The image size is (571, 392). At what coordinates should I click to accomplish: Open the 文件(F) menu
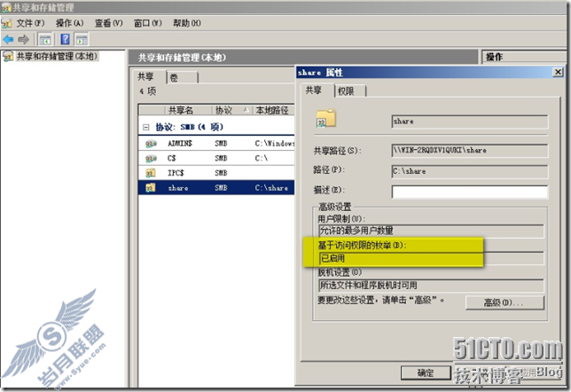click(x=30, y=23)
